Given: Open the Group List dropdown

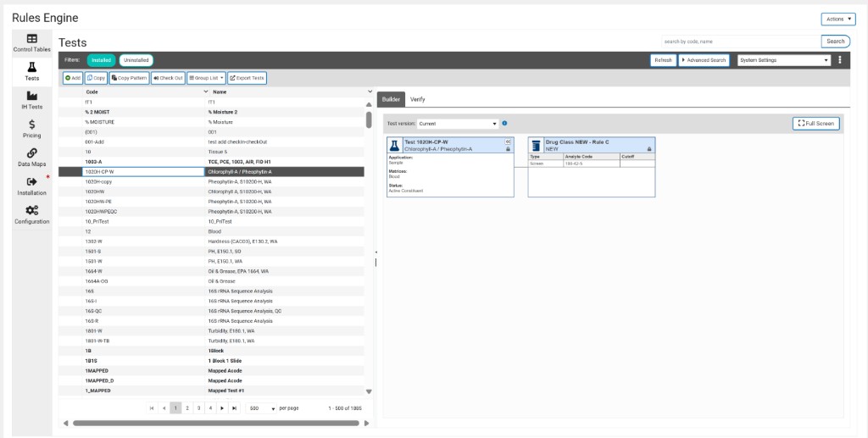Looking at the screenshot, I should (x=206, y=78).
